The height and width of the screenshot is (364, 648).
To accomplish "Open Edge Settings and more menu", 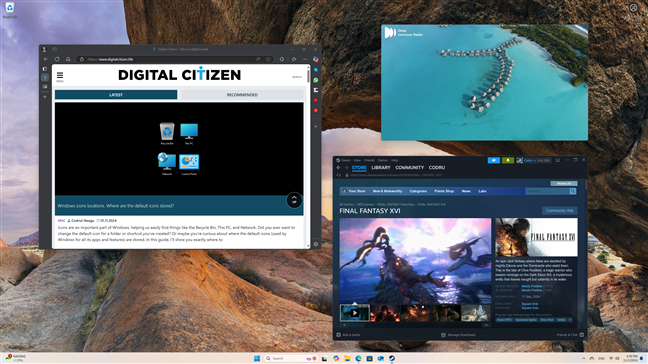I will 305,59.
